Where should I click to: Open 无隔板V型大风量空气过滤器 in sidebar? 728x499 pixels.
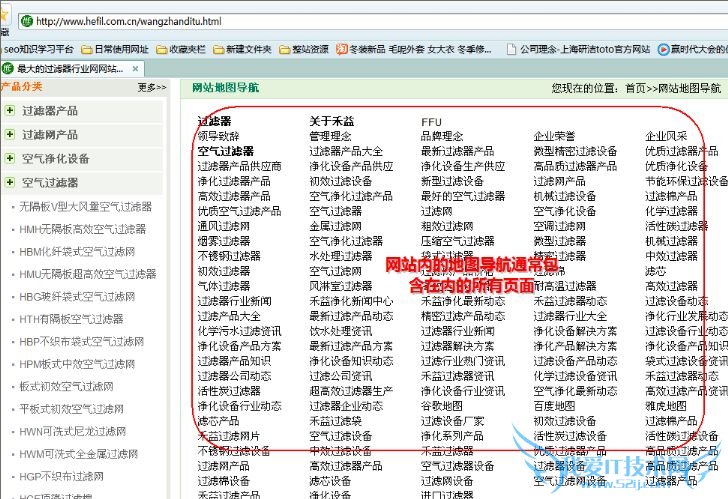coord(85,207)
